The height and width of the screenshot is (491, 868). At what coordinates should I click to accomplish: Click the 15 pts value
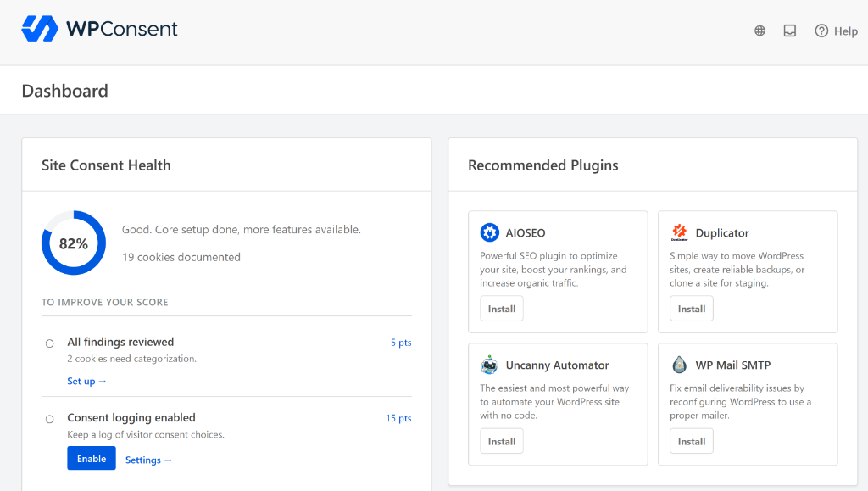click(x=398, y=418)
